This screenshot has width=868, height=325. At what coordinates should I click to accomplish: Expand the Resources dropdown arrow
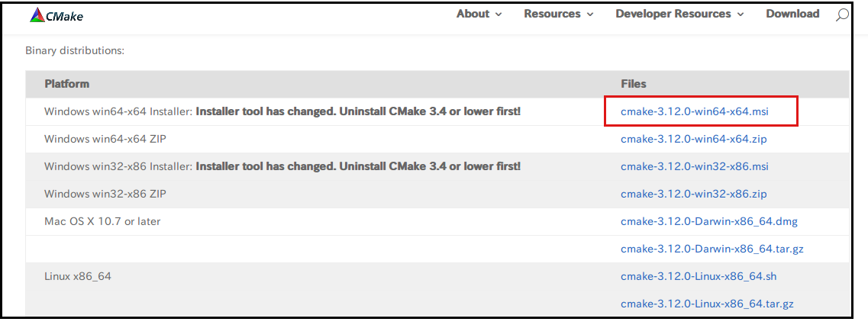(589, 14)
